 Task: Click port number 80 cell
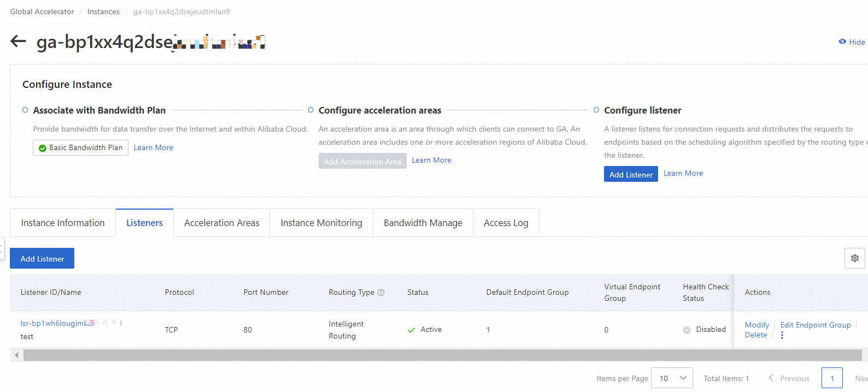pos(248,330)
